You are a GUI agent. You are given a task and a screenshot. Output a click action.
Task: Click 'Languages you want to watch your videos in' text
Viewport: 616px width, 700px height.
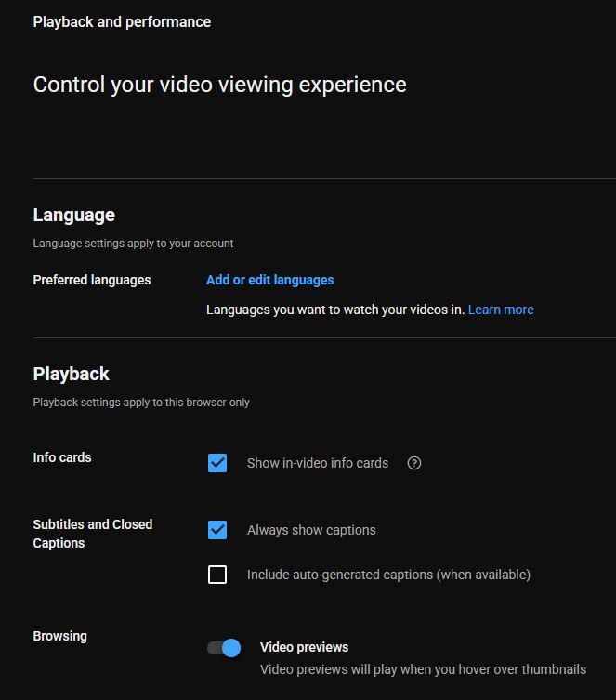[335, 310]
